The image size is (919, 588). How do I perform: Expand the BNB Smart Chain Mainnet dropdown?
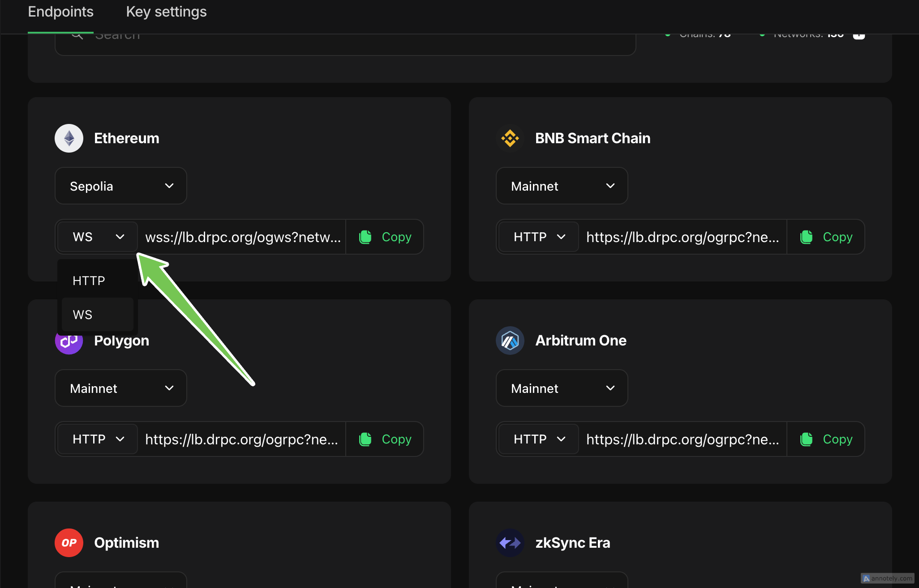coord(562,186)
